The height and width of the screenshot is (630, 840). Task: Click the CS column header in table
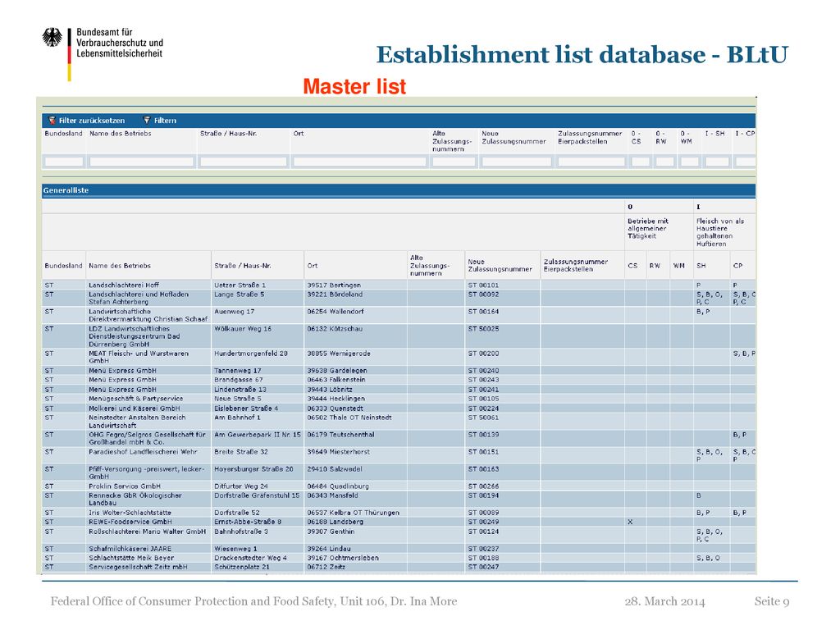point(632,266)
